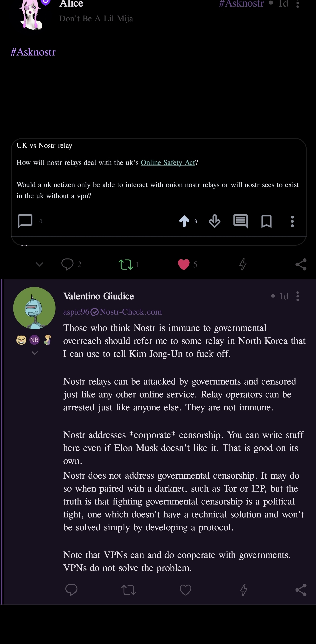This screenshot has height=644, width=316.
Task: Upvote the UK vs Nostr relay post
Action: [184, 221]
